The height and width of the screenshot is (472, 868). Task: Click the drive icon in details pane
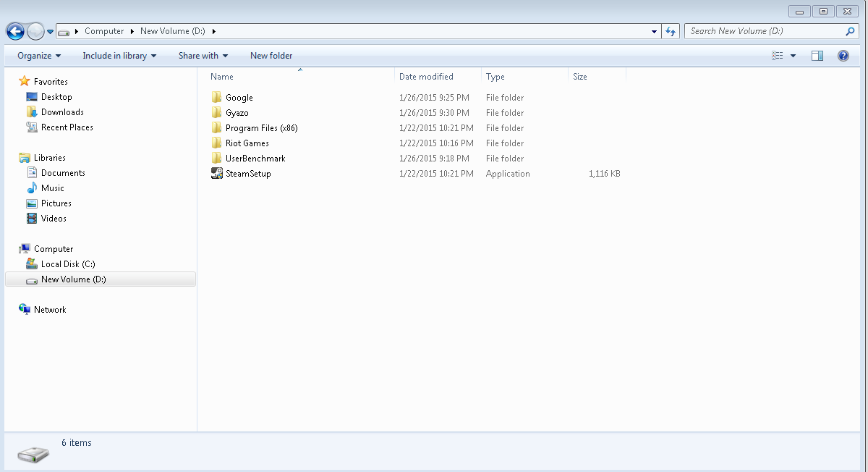pyautogui.click(x=33, y=454)
